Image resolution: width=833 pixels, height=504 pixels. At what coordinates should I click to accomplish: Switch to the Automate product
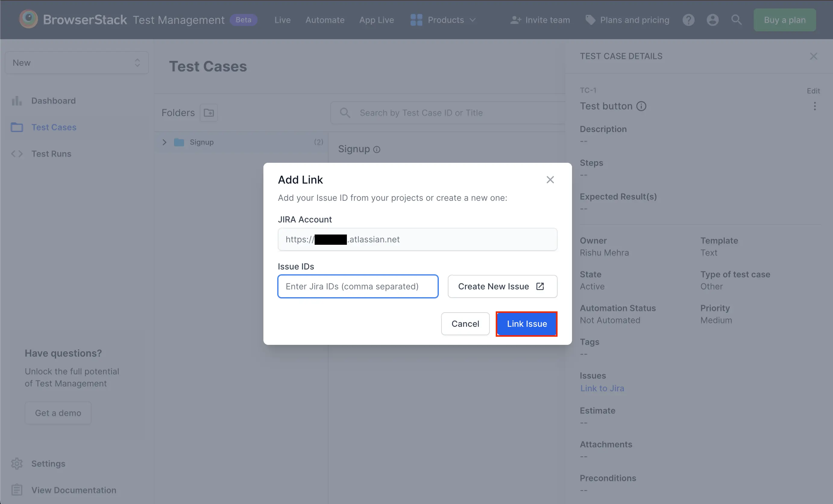[325, 20]
